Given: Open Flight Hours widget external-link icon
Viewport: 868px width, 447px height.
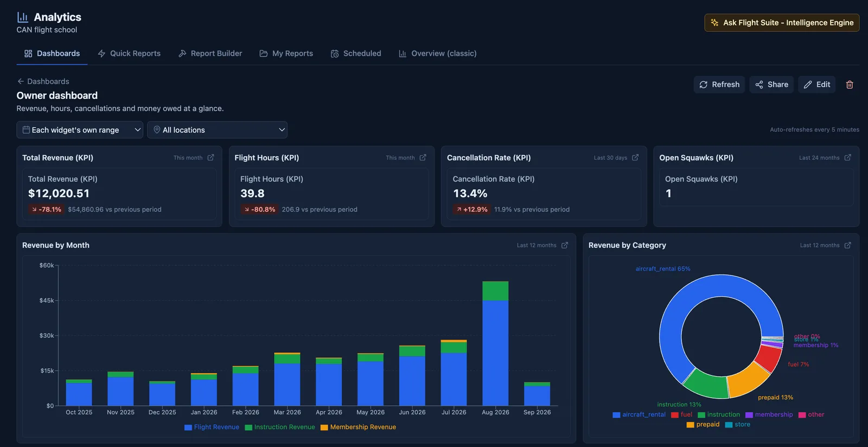Looking at the screenshot, I should pyautogui.click(x=423, y=158).
